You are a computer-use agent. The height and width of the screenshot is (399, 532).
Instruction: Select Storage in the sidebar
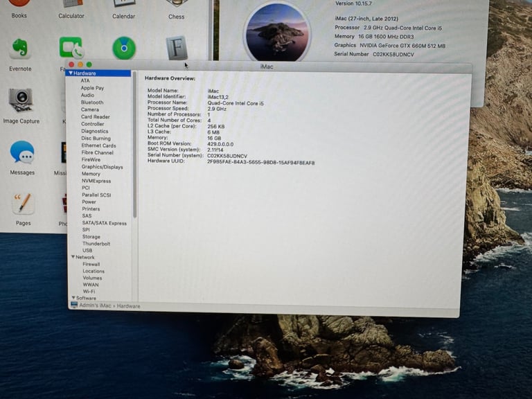(x=91, y=236)
